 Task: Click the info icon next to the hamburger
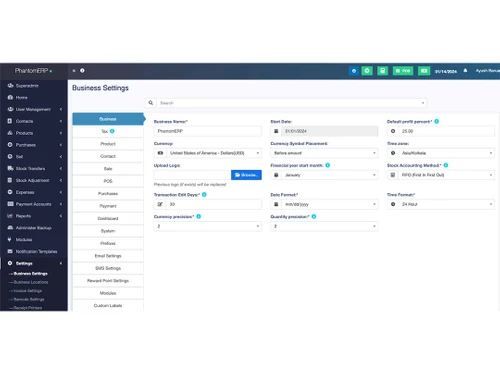[x=82, y=71]
